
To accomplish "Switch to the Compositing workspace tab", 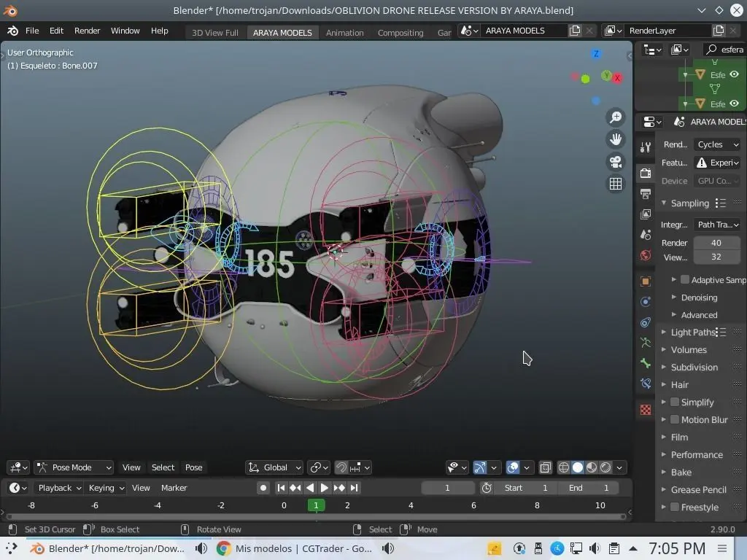I will (400, 33).
